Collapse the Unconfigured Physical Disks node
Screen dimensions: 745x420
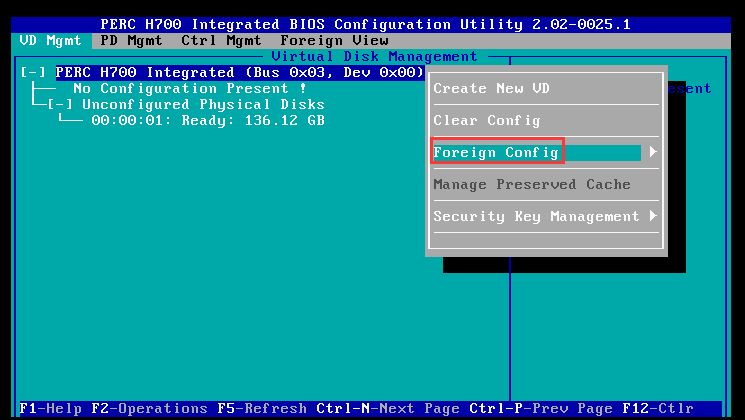click(x=60, y=105)
